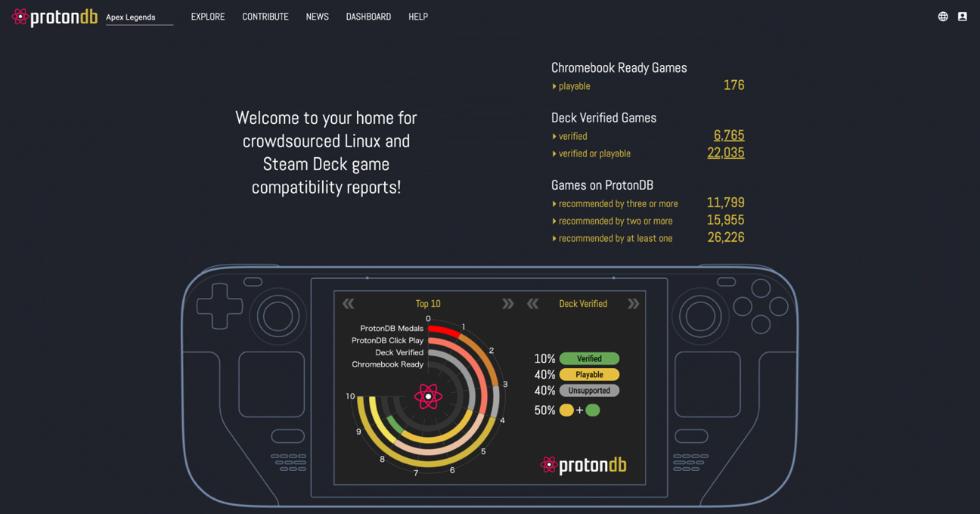
Task: Click the left double-chevron beside Top 10
Action: [x=349, y=303]
